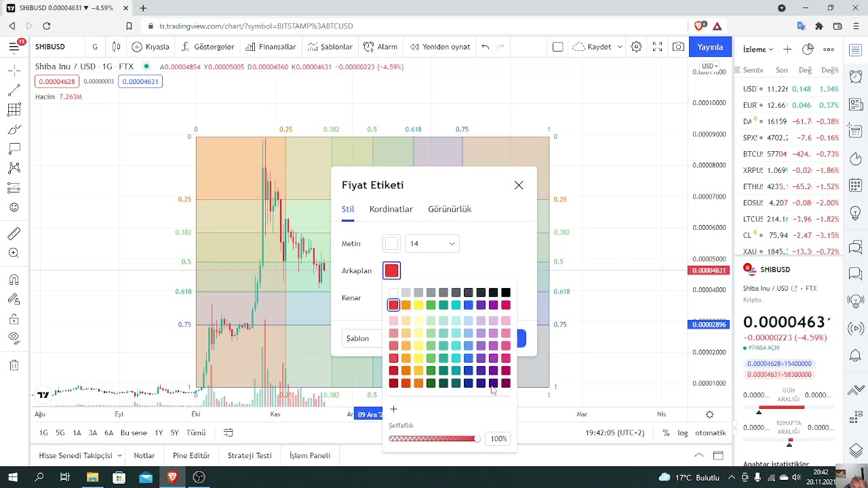
Task: Open the Şablon template dropdown
Action: tap(361, 338)
